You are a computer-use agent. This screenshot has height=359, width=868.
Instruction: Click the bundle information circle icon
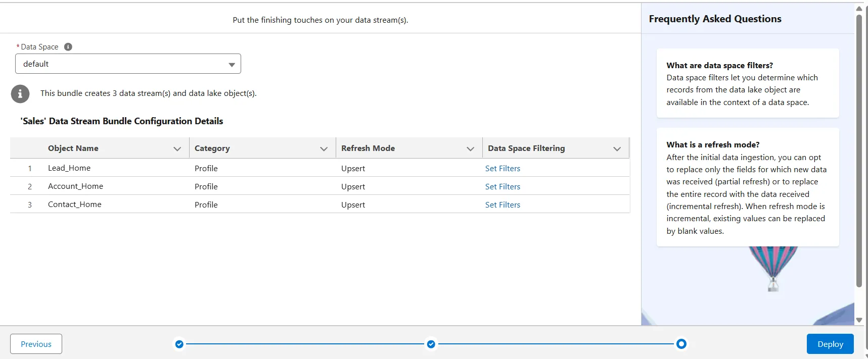click(20, 93)
